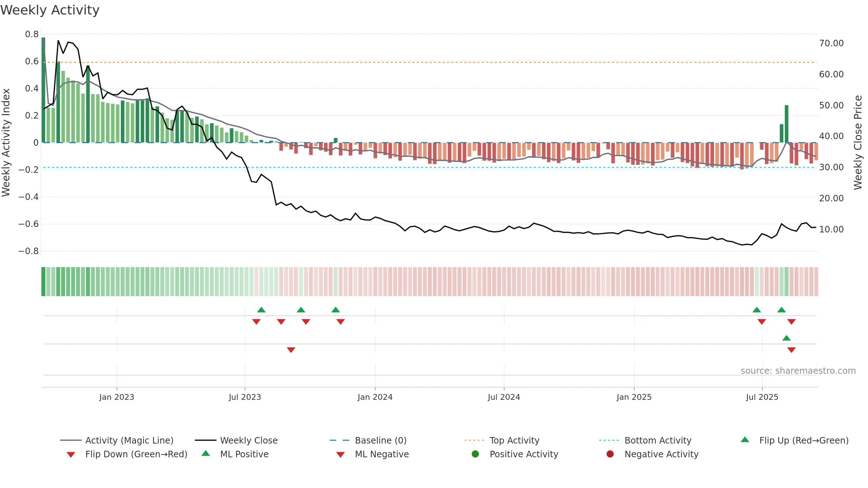The height and width of the screenshot is (488, 868).
Task: Click the Jul 2024 axis label
Action: (x=504, y=397)
